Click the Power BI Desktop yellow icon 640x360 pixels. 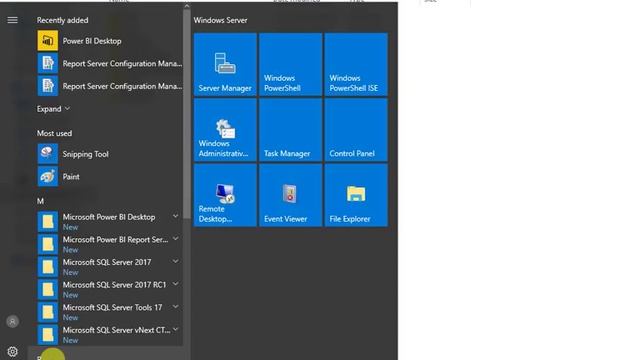[48, 41]
